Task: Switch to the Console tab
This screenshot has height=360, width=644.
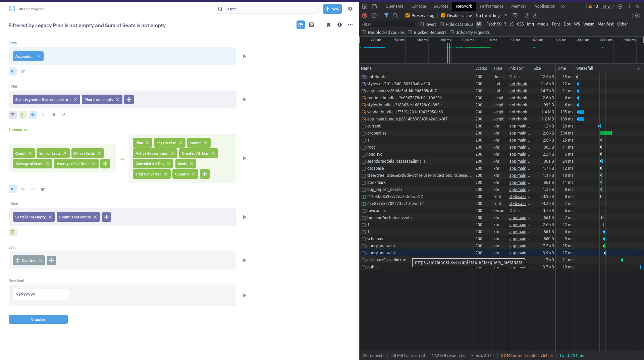Action: 418,6
